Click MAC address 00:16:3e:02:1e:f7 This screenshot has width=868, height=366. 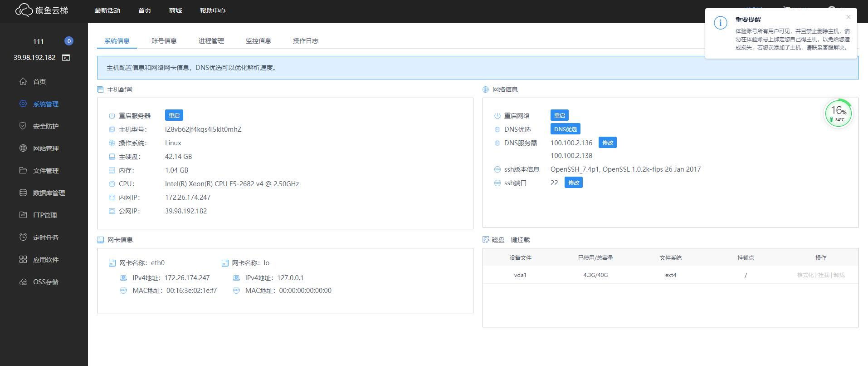click(x=191, y=291)
